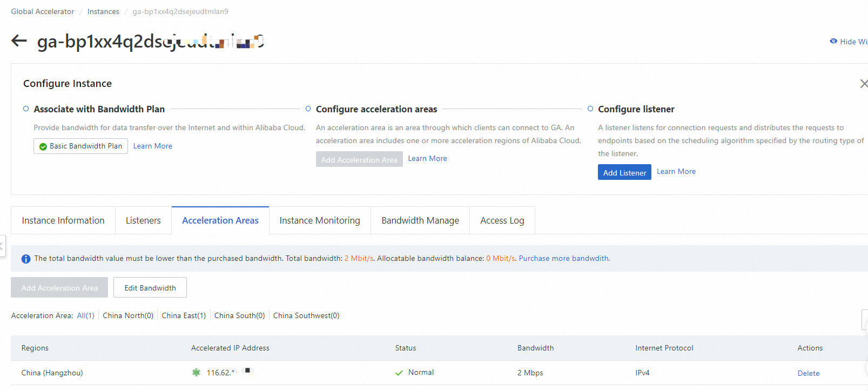
Task: Filter acceleration areas by All(1)
Action: pyautogui.click(x=85, y=315)
